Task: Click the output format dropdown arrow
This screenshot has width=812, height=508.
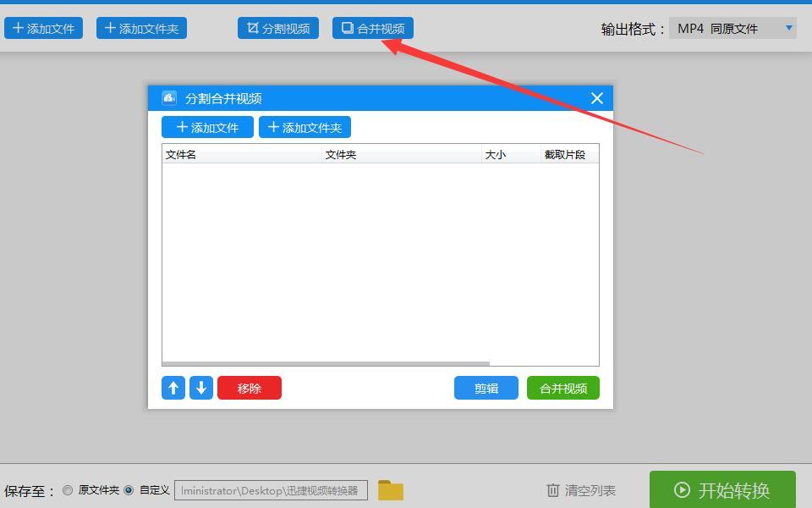Action: pos(788,28)
